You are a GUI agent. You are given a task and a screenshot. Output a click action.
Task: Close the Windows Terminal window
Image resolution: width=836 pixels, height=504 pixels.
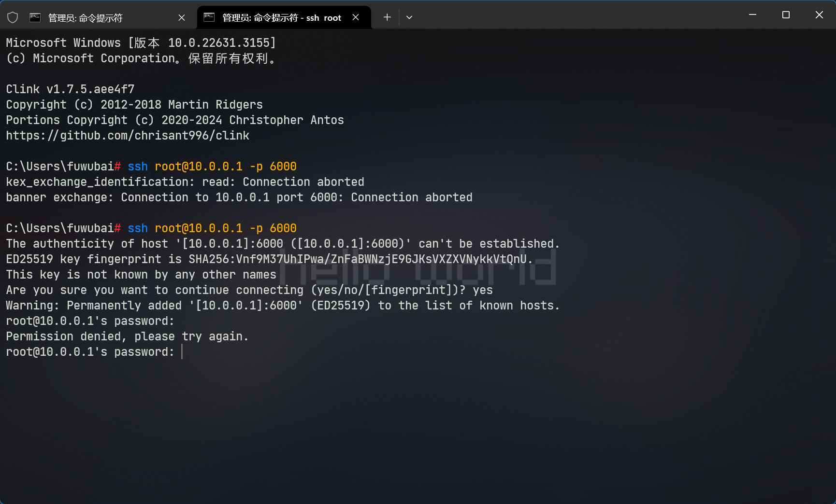pos(819,15)
